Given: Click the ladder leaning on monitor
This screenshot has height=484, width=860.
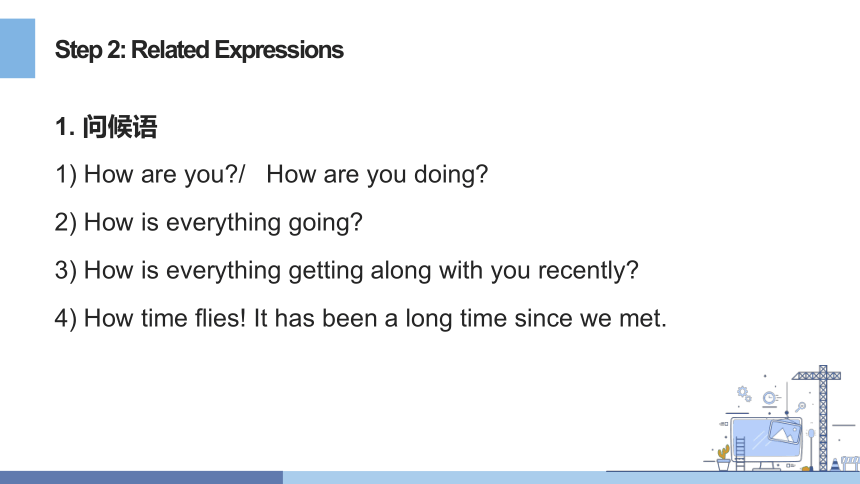Looking at the screenshot, I should 740,454.
